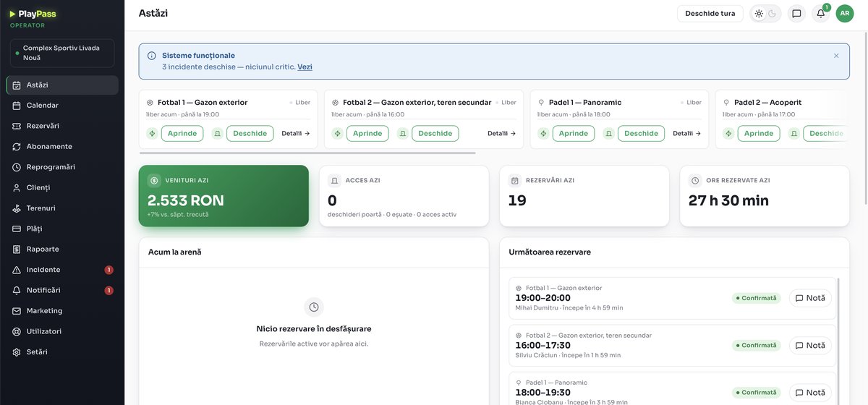
Task: Click the Setări gear icon
Action: tap(17, 352)
